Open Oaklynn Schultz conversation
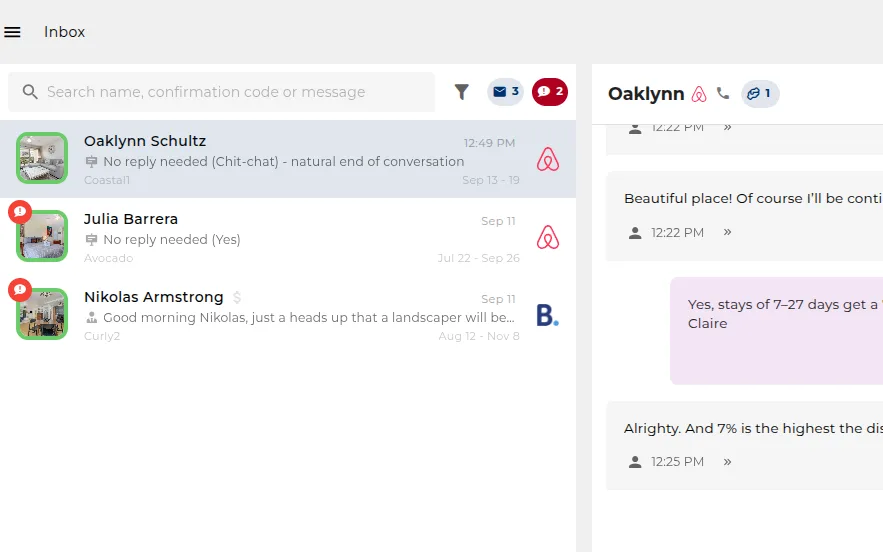The height and width of the screenshot is (552, 883). pos(288,159)
